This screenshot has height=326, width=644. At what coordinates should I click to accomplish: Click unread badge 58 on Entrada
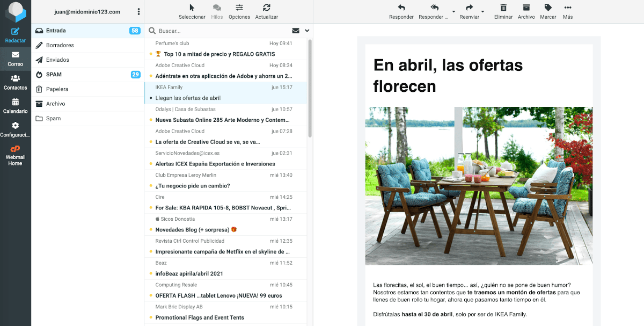[135, 31]
